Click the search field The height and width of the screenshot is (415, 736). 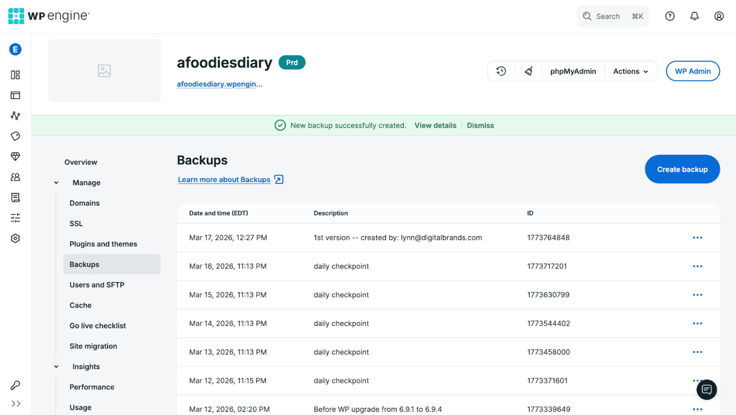[613, 16]
